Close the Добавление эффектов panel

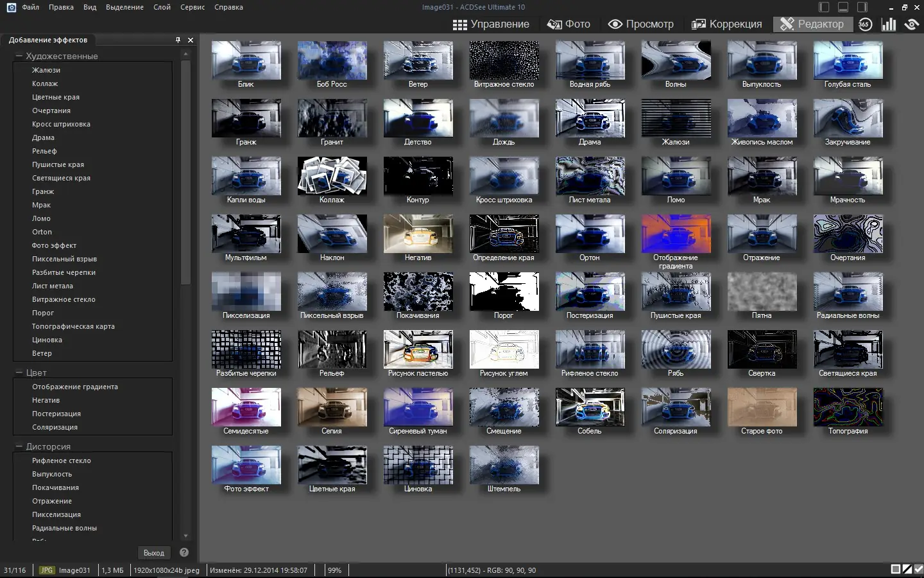point(191,40)
